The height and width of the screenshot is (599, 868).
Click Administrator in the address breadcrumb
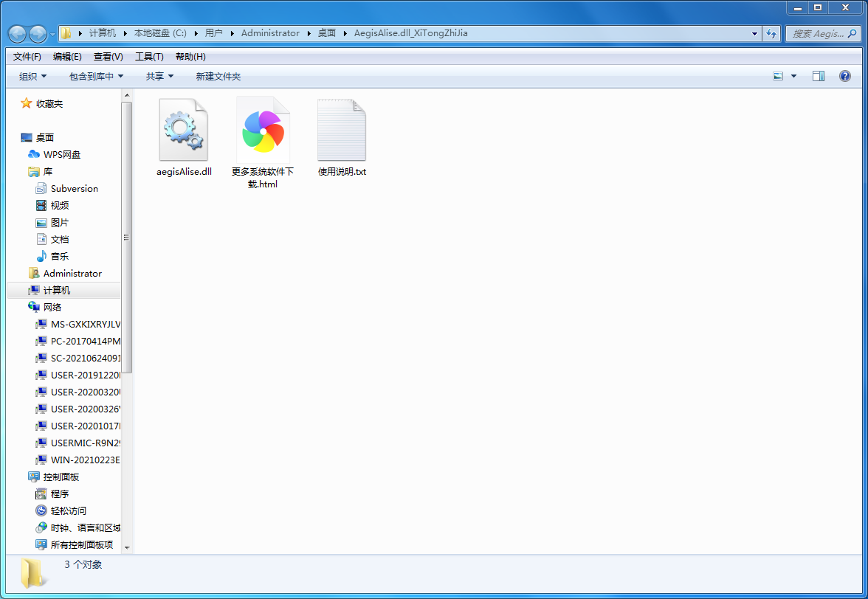pos(270,33)
